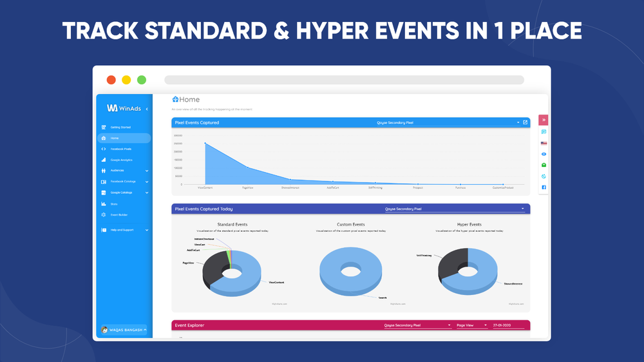This screenshot has width=644, height=362.
Task: Click the Custom Events chart title
Action: point(351,224)
